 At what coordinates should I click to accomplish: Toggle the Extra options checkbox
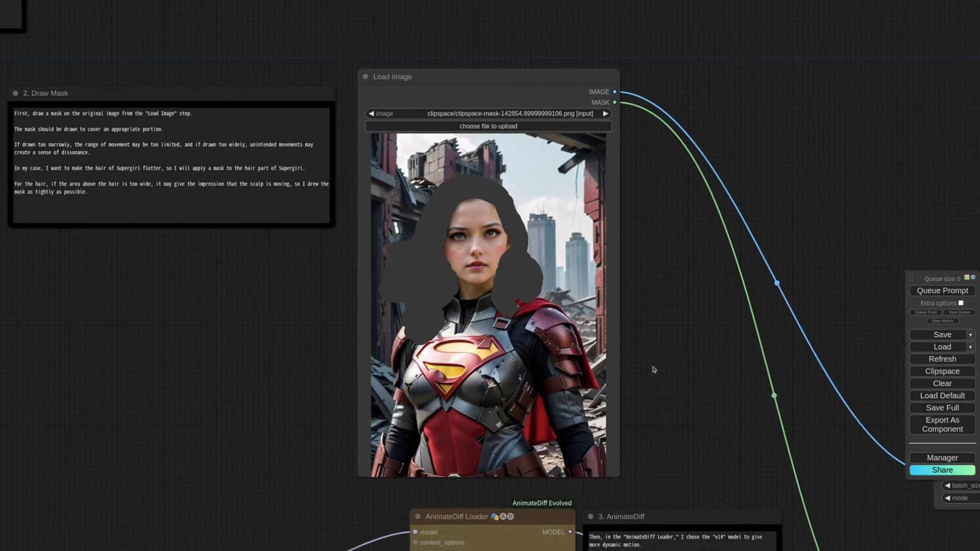[x=961, y=303]
